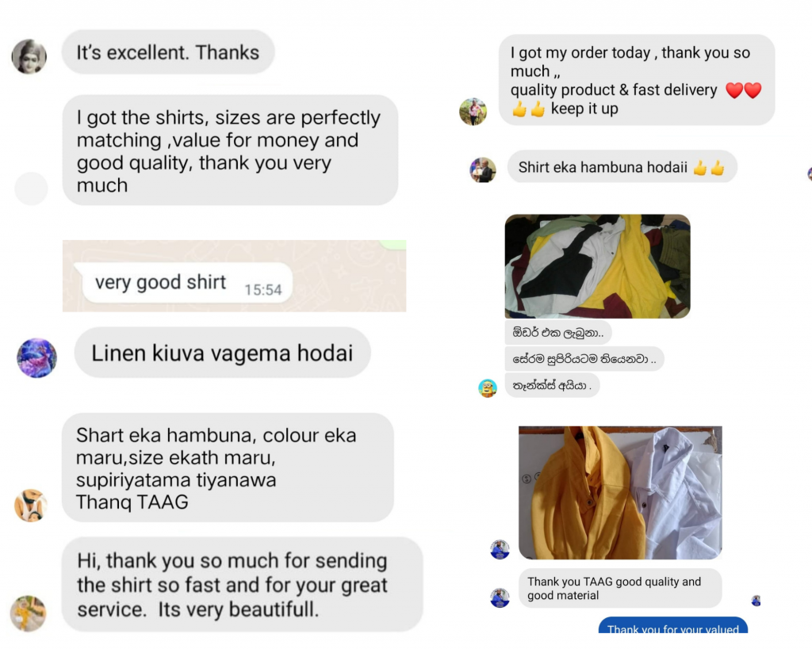Viewport: 812px width, 649px height.
Task: Open photo of yellow hoodie and white shirt
Action: (x=620, y=493)
